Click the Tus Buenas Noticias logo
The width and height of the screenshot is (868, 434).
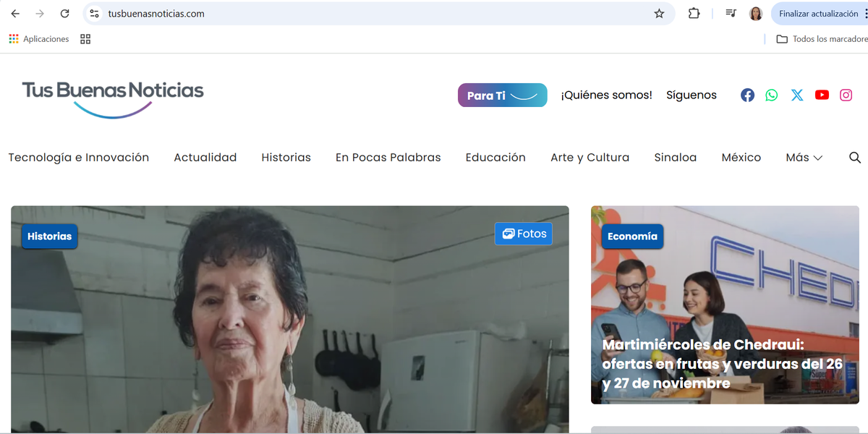coord(113,98)
